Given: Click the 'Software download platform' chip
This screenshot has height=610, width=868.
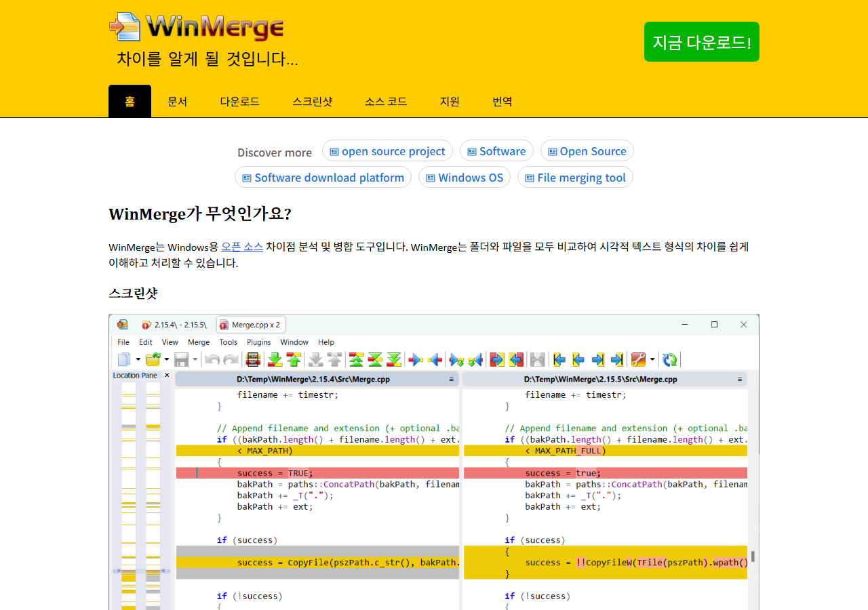Looking at the screenshot, I should pyautogui.click(x=323, y=178).
